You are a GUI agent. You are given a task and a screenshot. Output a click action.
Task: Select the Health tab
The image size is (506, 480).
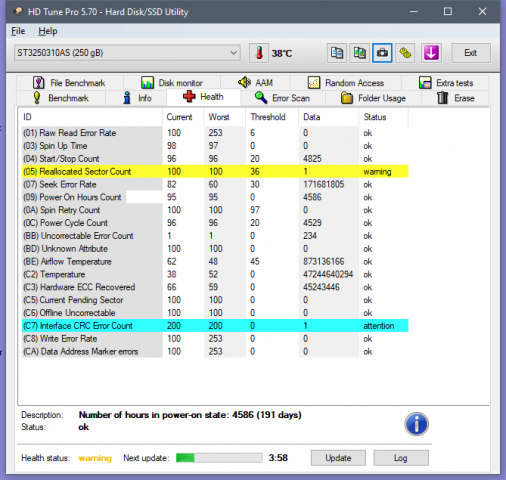tap(203, 97)
